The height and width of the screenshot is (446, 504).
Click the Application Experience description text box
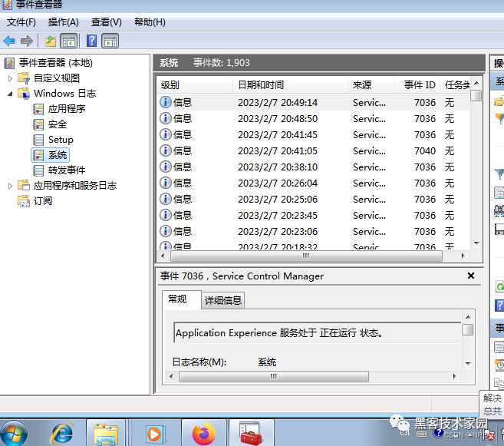[x=318, y=333]
